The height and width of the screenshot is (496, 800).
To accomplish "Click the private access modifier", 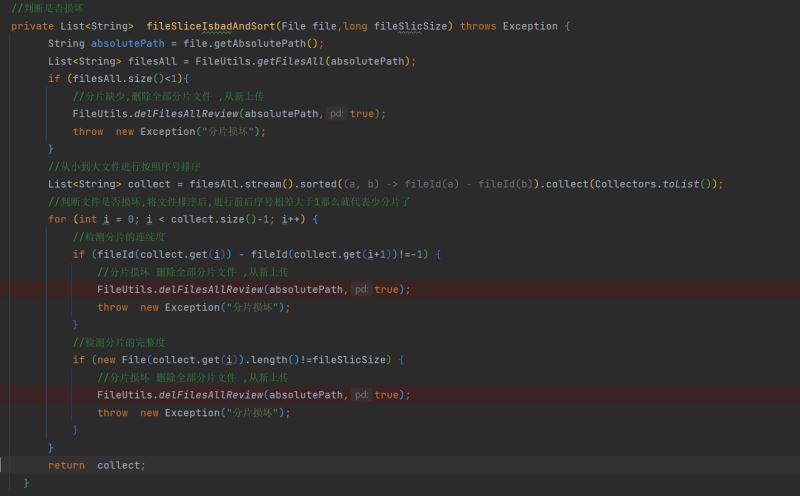I will pos(32,26).
